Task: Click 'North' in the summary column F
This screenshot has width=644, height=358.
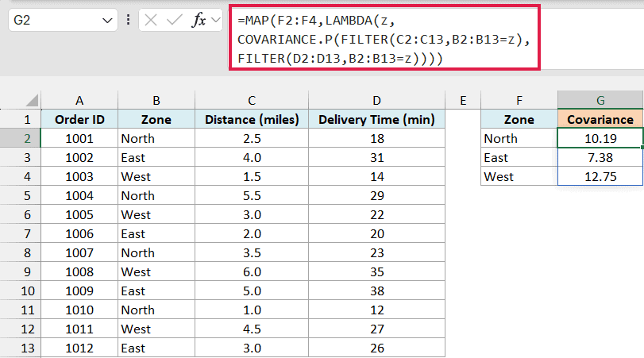Action: click(519, 138)
